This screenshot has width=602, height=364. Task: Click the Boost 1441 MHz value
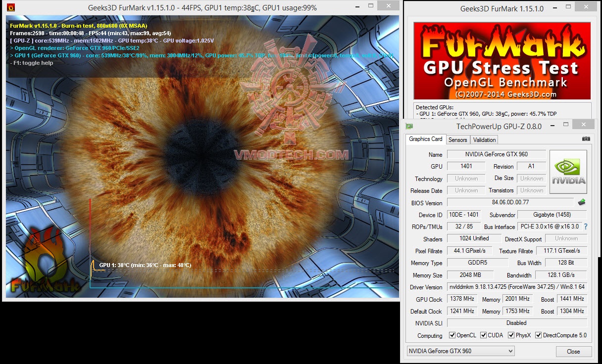(572, 299)
